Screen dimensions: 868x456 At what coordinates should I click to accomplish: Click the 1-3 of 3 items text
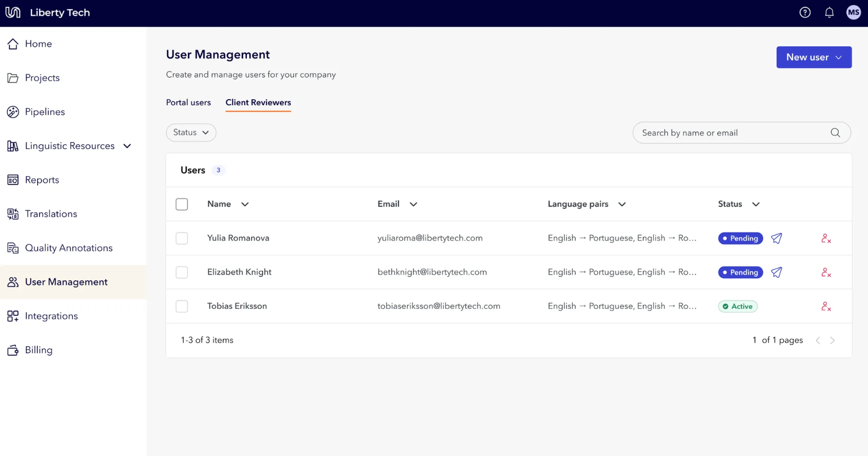[207, 340]
